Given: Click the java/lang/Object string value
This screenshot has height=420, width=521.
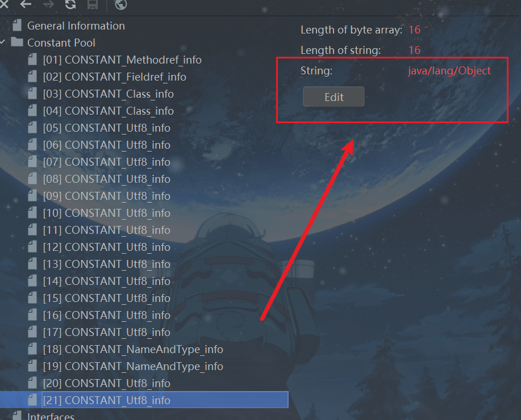Looking at the screenshot, I should 449,70.
